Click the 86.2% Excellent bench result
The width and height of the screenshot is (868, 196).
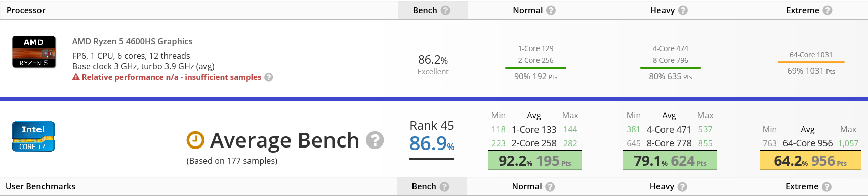tap(433, 64)
